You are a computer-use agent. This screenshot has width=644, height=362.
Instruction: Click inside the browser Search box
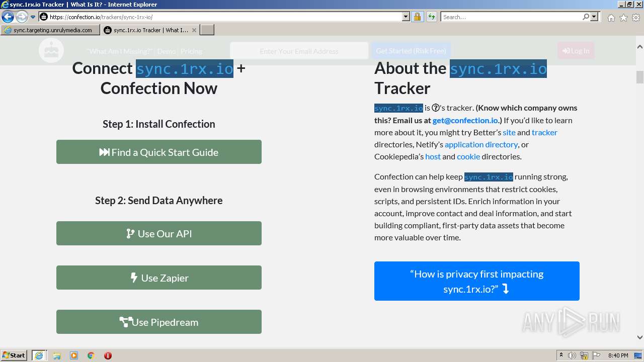click(x=511, y=17)
